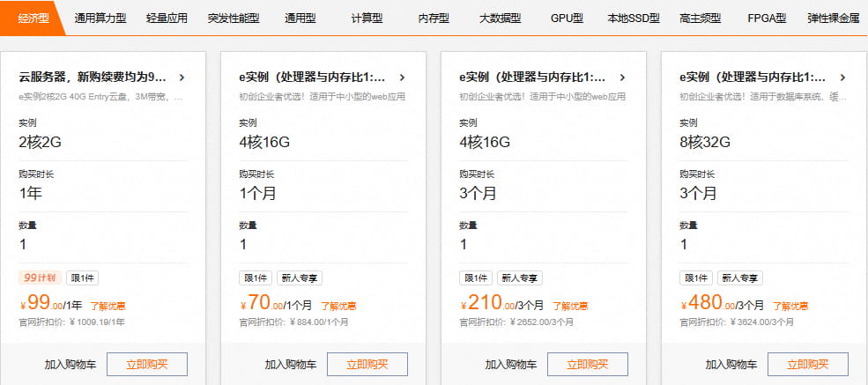This screenshot has height=385, width=868.
Task: Open chevron on the 1个月 4核16G card
Action: tap(402, 78)
